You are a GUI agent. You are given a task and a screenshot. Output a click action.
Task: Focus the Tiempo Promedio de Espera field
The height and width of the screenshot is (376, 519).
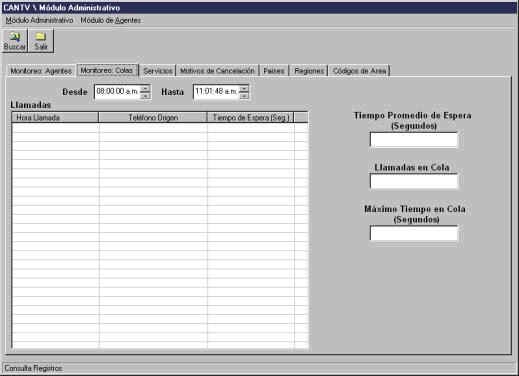pos(414,140)
